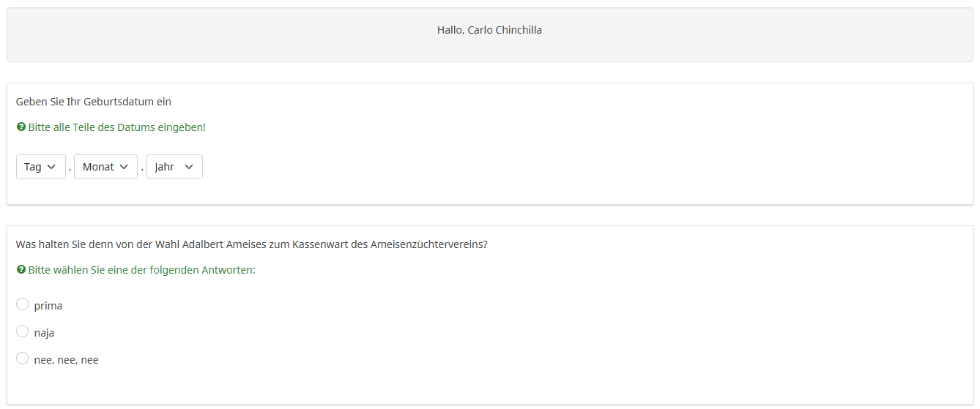Choose the "naja" radio option
The height and width of the screenshot is (409, 980).
tap(22, 331)
